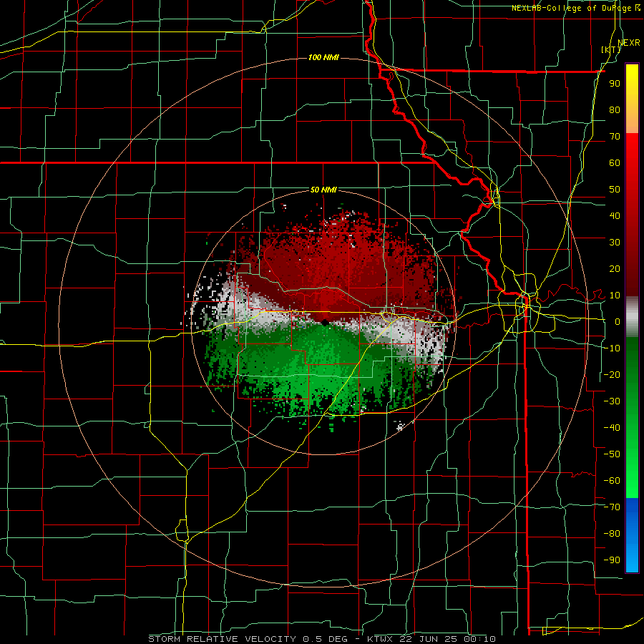Click the -10 value on velocity legend
This screenshot has width=644, height=644.
pos(612,348)
